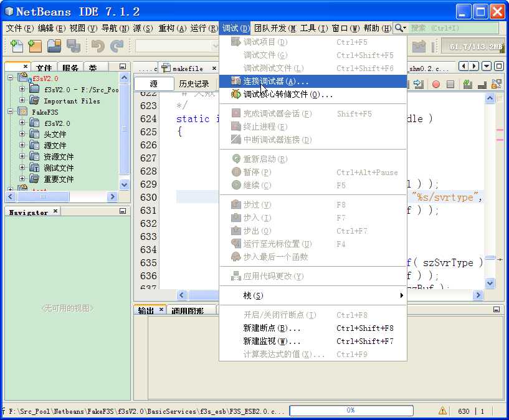This screenshot has height=420, width=509.
Task: Click the Undo toolbar icon
Action: (98, 46)
